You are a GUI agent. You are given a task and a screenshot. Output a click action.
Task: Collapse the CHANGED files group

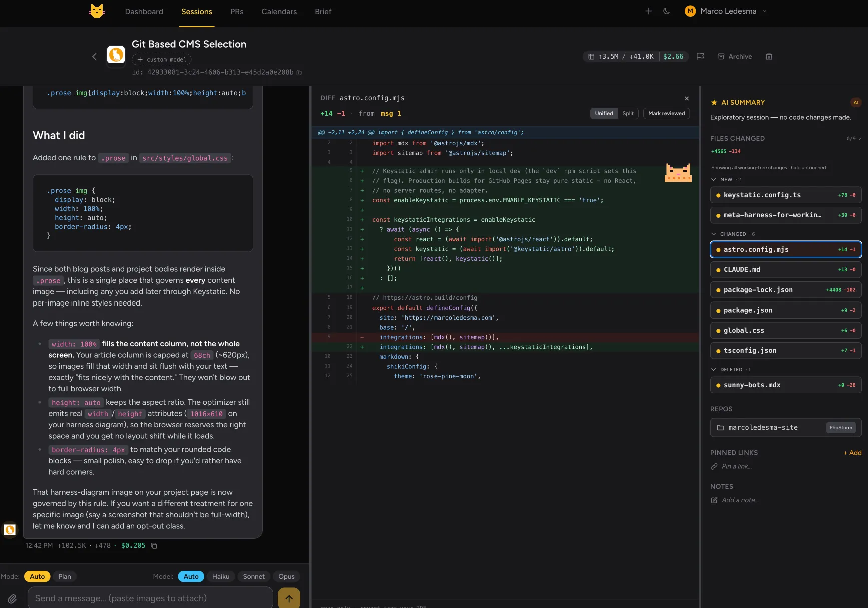[x=714, y=234]
